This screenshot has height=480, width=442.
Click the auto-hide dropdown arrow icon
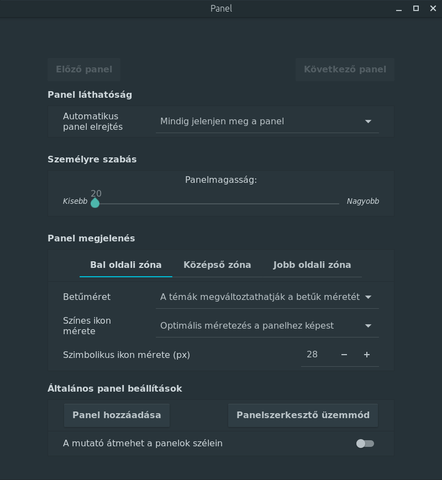[x=368, y=121]
